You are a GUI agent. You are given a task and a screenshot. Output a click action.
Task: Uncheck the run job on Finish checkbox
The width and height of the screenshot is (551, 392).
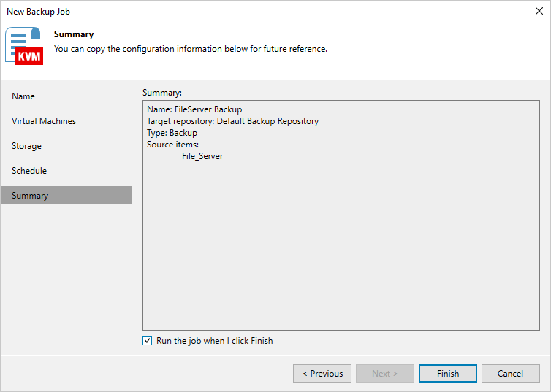point(148,341)
